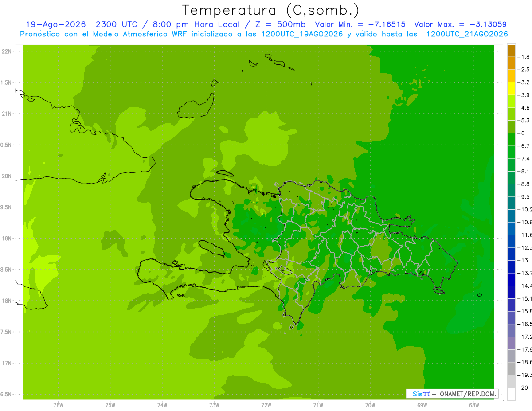Viewport: 532px width, 411px height.
Task: Click the '17N' latitude tick label
Action: pyautogui.click(x=8, y=363)
